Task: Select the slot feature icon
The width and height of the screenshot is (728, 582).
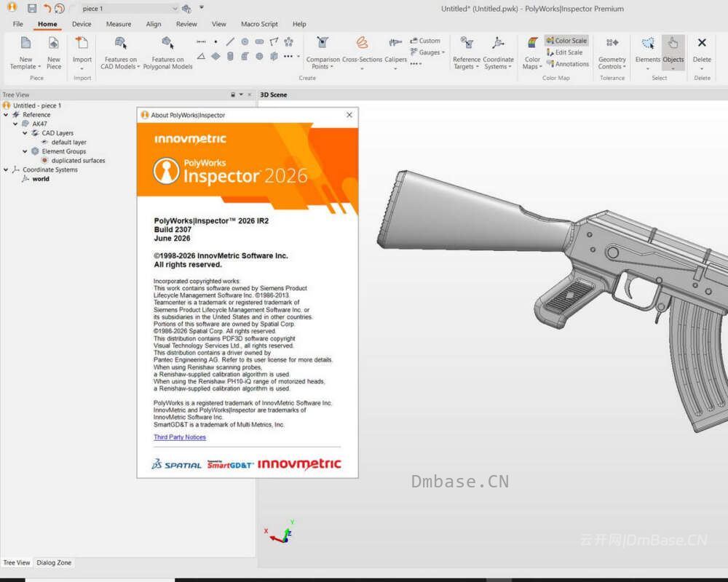Action: coord(260,41)
